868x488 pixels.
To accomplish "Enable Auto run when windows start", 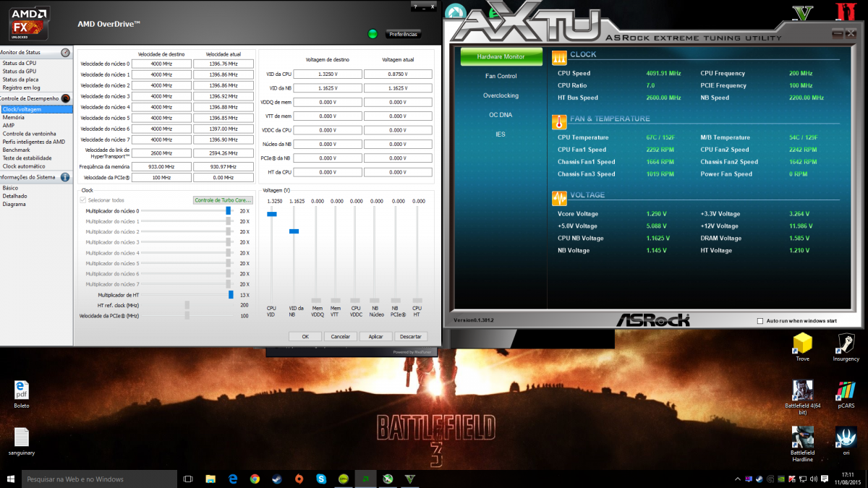I will 760,321.
